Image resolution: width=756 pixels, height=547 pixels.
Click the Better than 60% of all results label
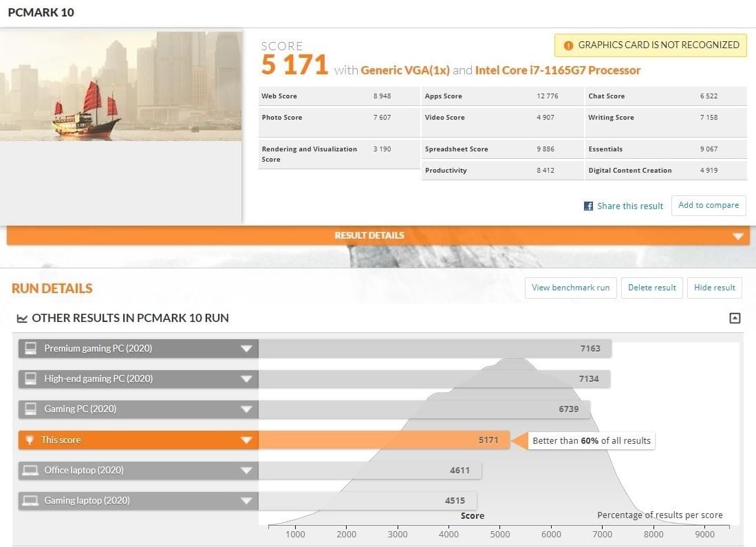tap(592, 441)
